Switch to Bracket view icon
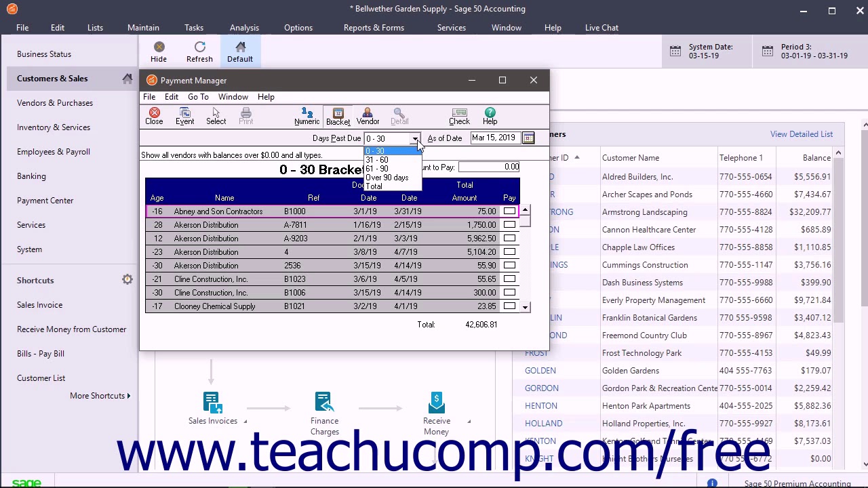868x488 pixels. 338,116
